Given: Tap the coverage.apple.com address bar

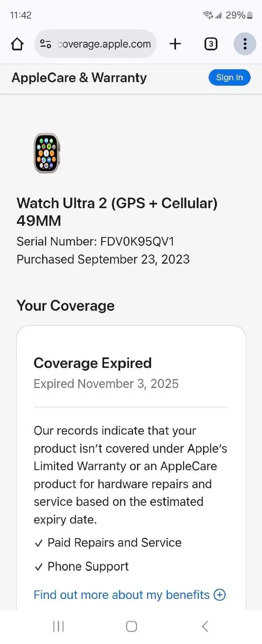Looking at the screenshot, I should click(x=104, y=44).
